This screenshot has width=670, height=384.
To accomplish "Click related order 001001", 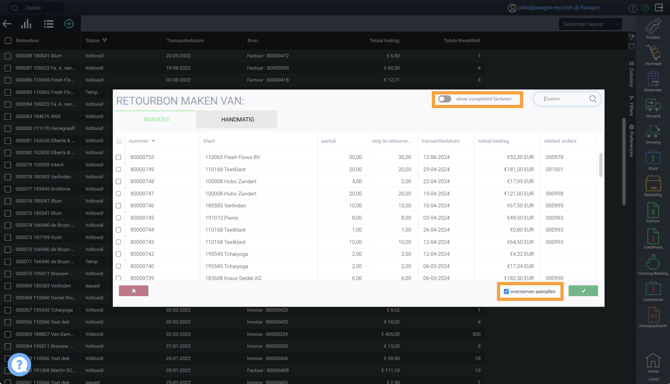I will [x=554, y=169].
